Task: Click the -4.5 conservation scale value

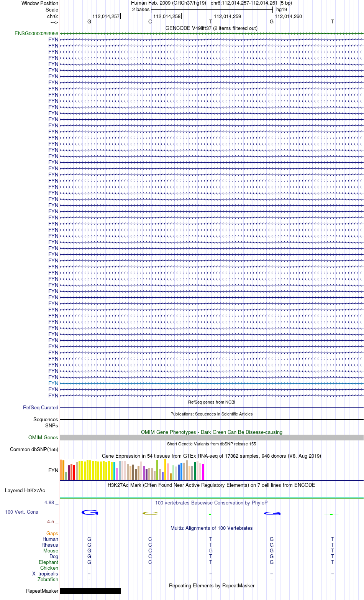Action: pyautogui.click(x=50, y=522)
